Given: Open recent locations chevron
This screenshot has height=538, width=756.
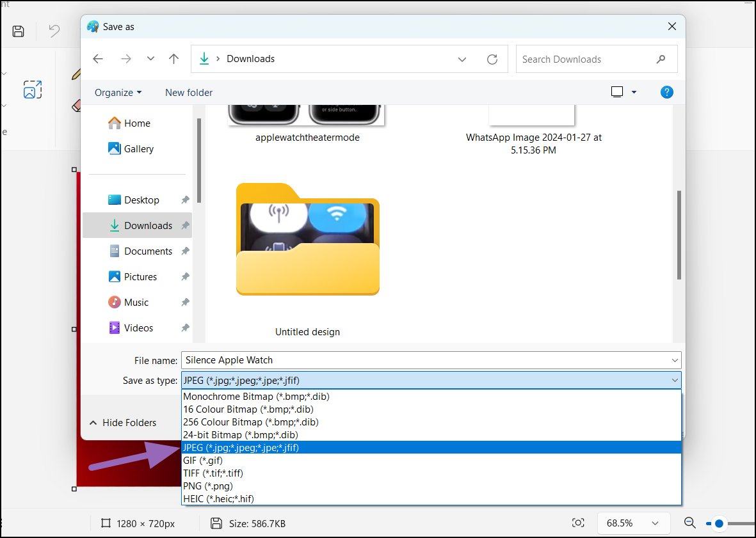Looking at the screenshot, I should [x=150, y=59].
